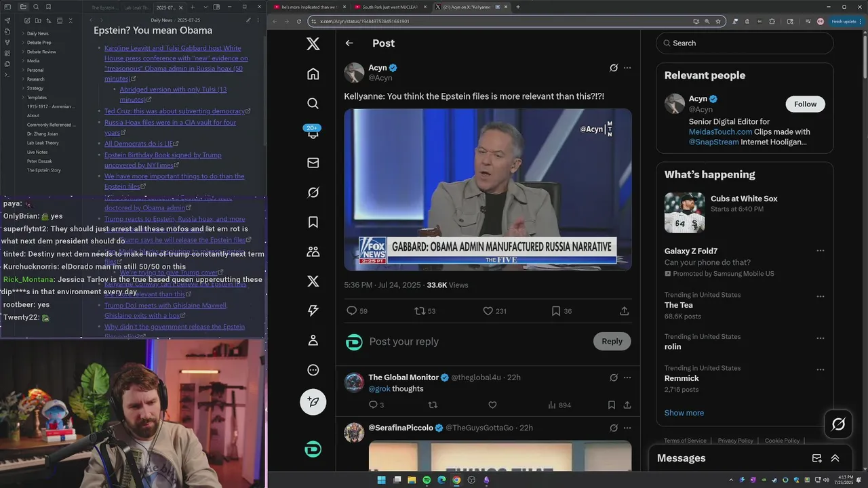Open more menu for rolin trend
Viewport: 868px width, 488px height.
coord(821,338)
